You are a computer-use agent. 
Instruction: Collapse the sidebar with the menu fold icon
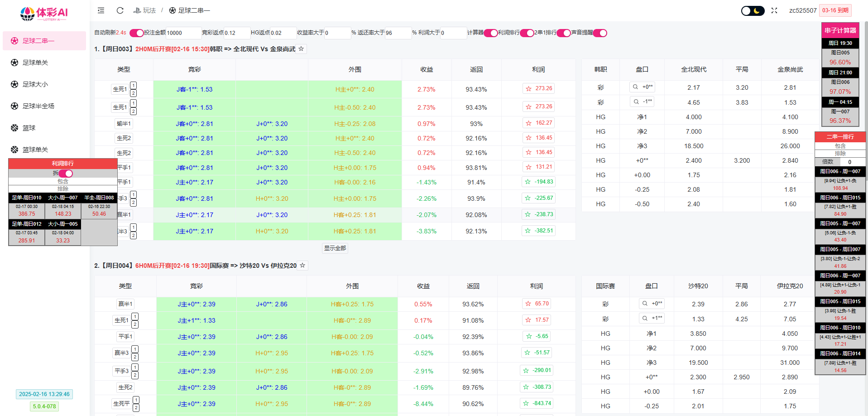[101, 10]
